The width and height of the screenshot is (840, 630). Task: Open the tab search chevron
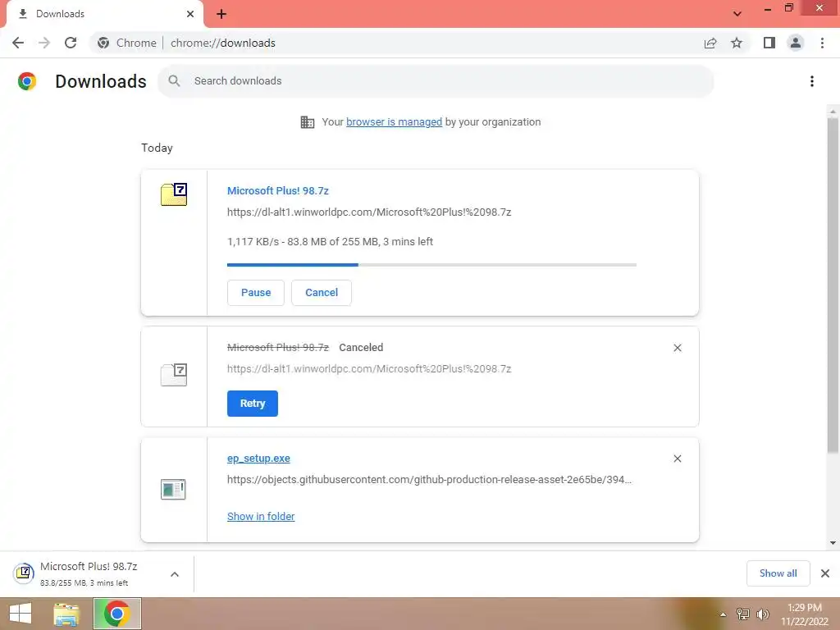737,14
